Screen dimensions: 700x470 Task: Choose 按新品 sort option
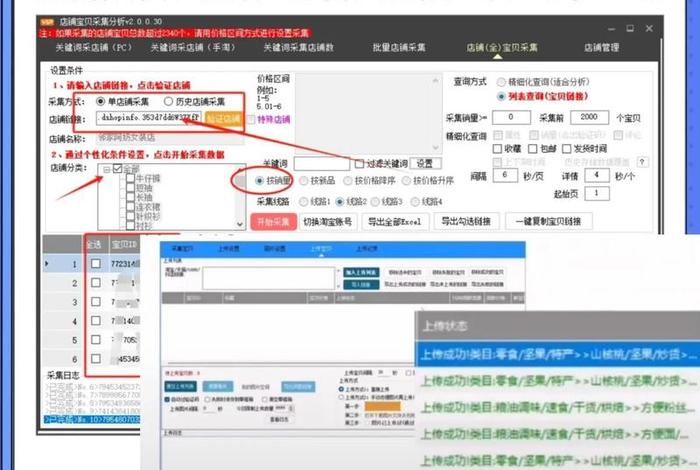[x=304, y=180]
